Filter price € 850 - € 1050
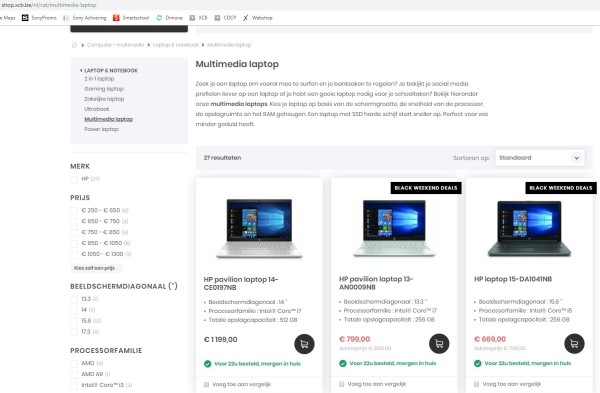 [x=74, y=243]
